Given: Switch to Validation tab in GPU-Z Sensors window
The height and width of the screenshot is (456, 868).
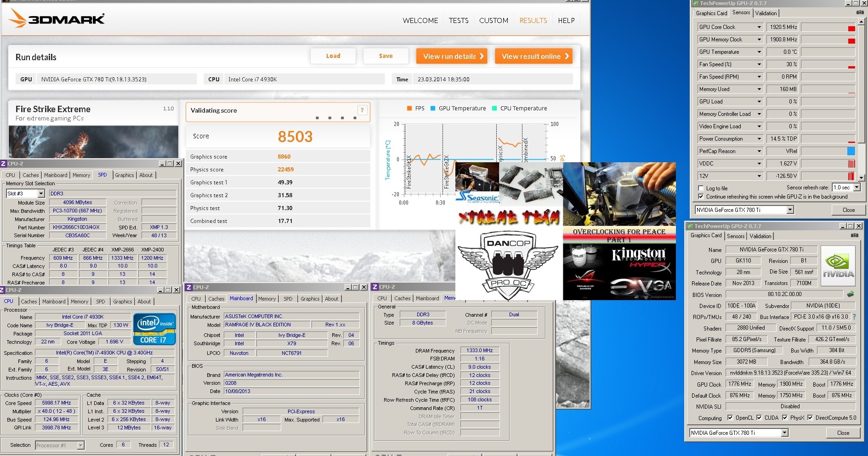Looking at the screenshot, I should pyautogui.click(x=766, y=13).
